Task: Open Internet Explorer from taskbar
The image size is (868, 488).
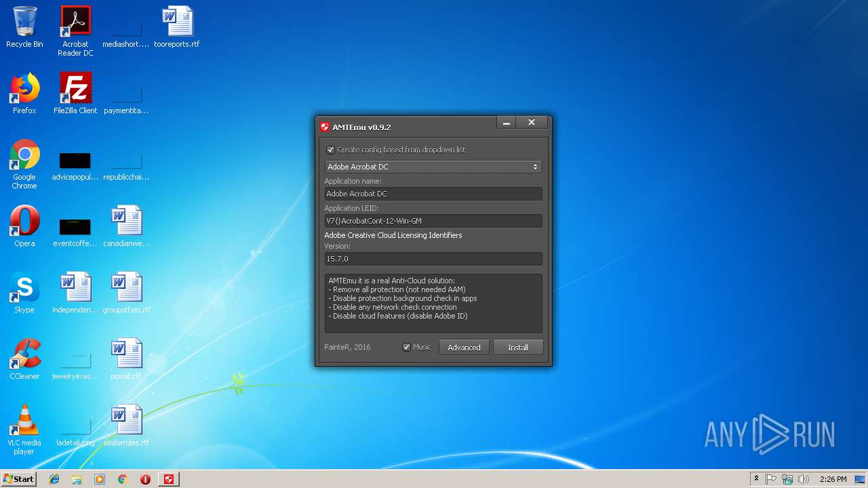Action: 54,479
